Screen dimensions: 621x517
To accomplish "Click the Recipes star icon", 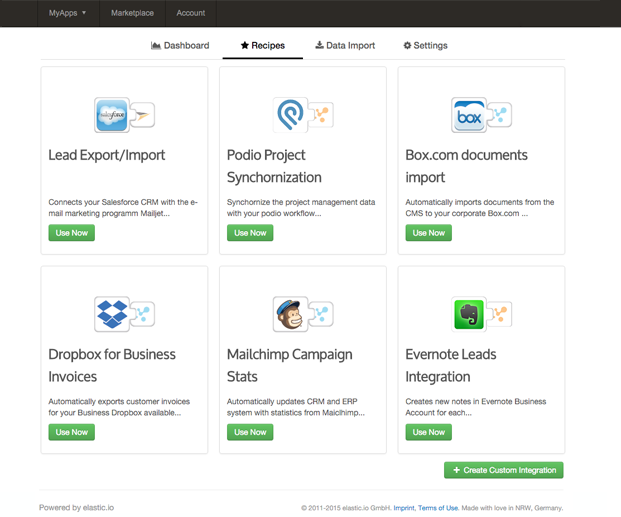I will click(245, 45).
